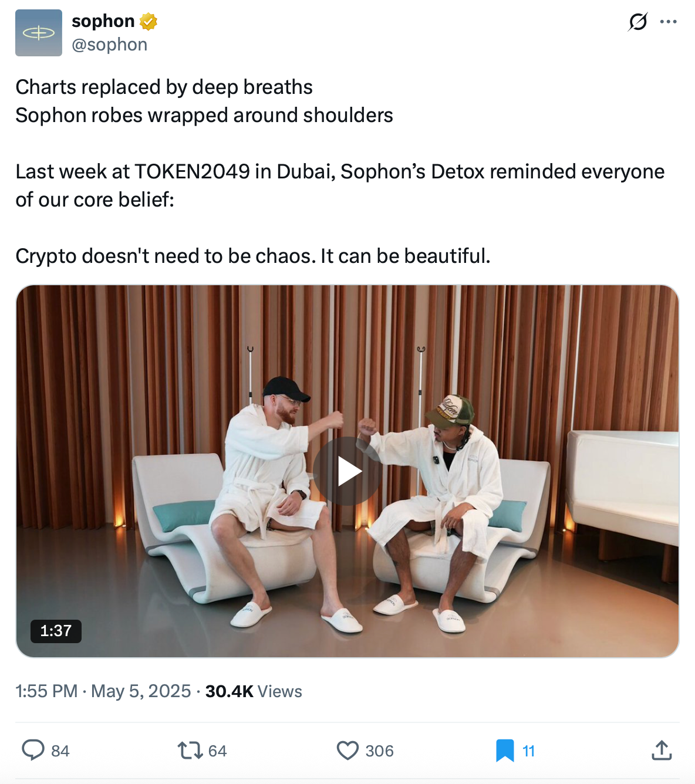Screen dimensions: 695x784
Task: Open the 1:55 PM May 5, 2025 timestamp
Action: tap(103, 691)
